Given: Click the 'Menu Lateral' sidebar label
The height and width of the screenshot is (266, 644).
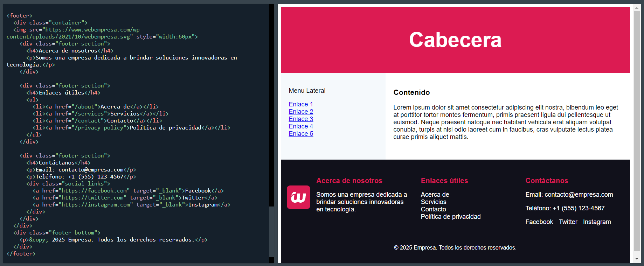Looking at the screenshot, I should click(x=307, y=91).
